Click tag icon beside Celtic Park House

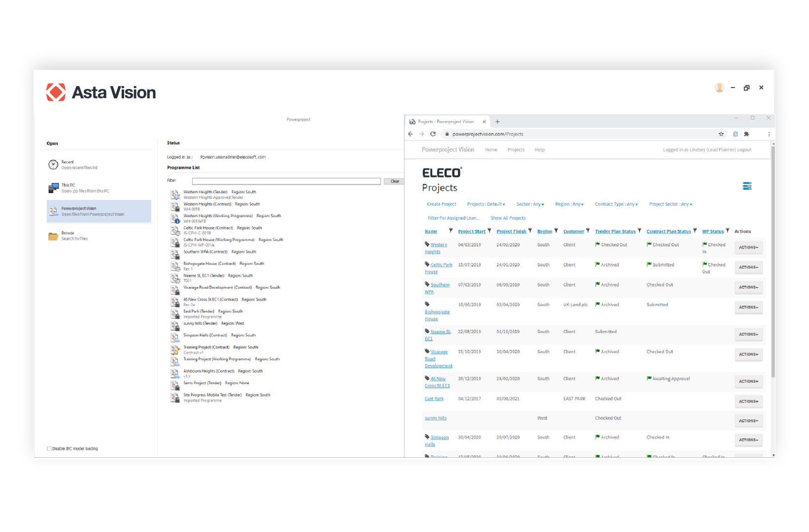point(427,264)
